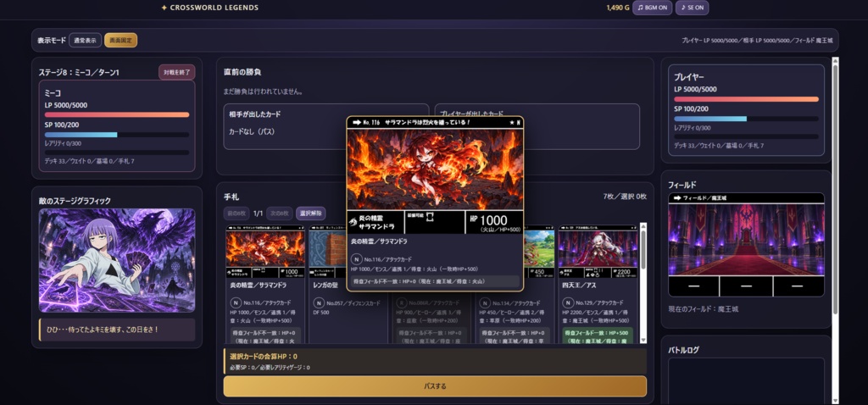Click the 1,490 G gold amount

tap(618, 8)
